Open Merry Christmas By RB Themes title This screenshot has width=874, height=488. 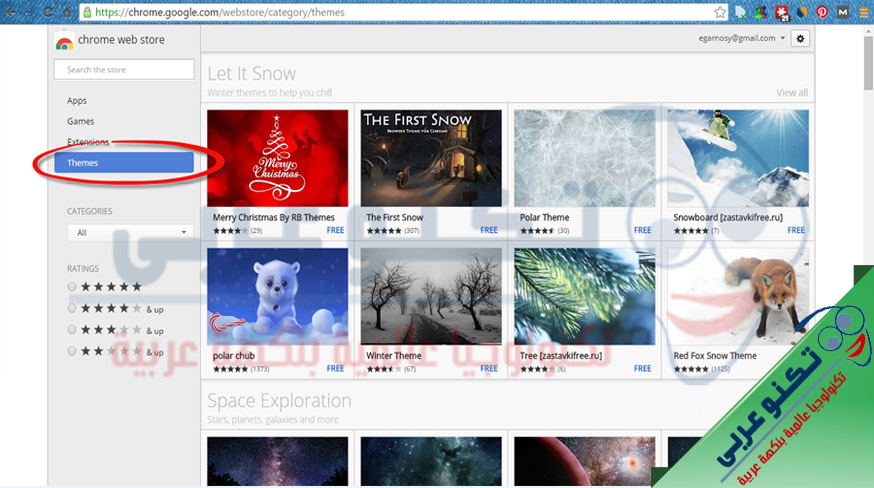pos(274,218)
